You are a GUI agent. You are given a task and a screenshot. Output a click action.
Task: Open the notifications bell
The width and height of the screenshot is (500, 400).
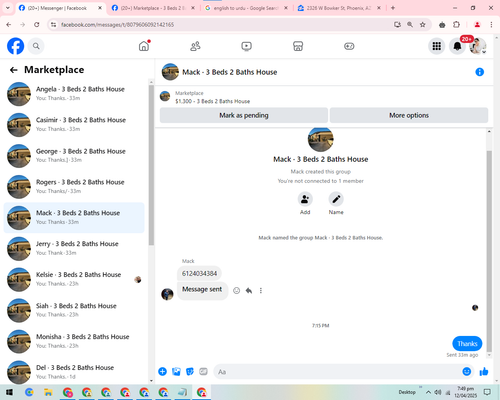coord(457,46)
